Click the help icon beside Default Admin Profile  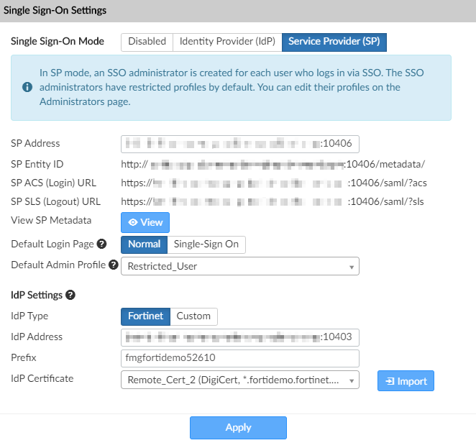(x=113, y=265)
